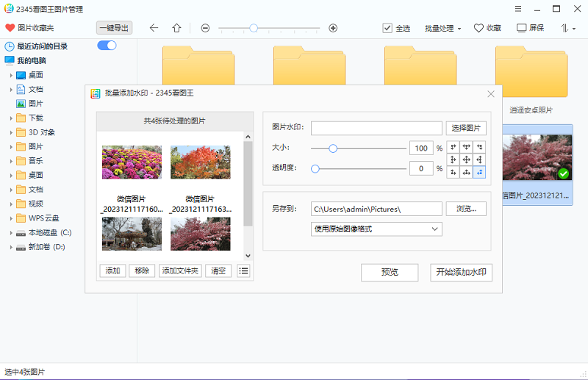The width and height of the screenshot is (588, 380).
Task: Click 收藏 in the top toolbar
Action: [487, 28]
